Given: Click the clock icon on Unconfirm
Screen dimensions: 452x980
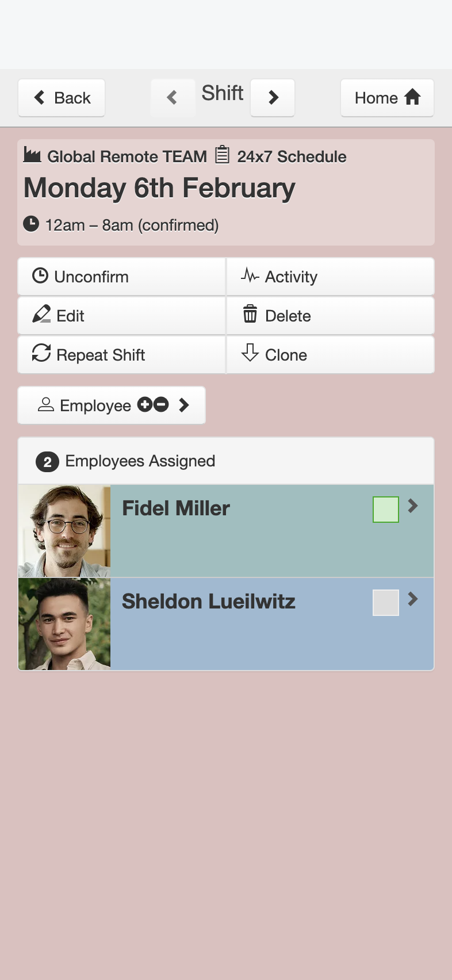Looking at the screenshot, I should (x=40, y=276).
